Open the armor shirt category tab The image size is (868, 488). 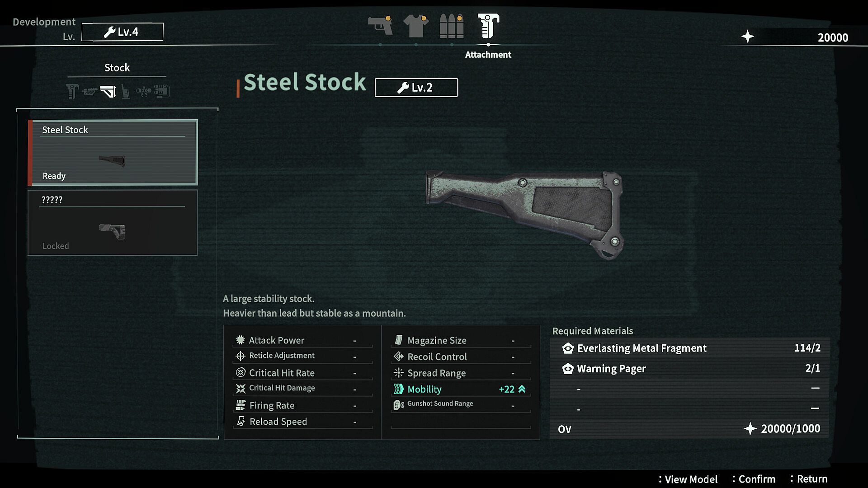click(x=416, y=25)
